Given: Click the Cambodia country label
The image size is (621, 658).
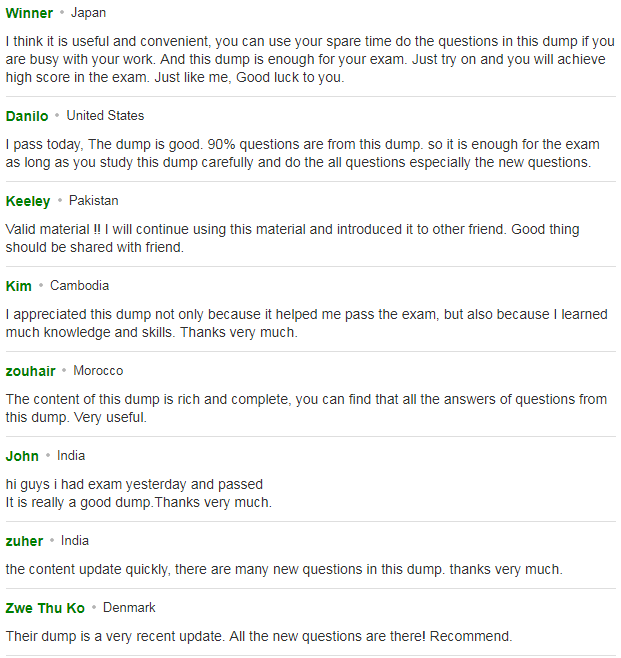Looking at the screenshot, I should (79, 286).
